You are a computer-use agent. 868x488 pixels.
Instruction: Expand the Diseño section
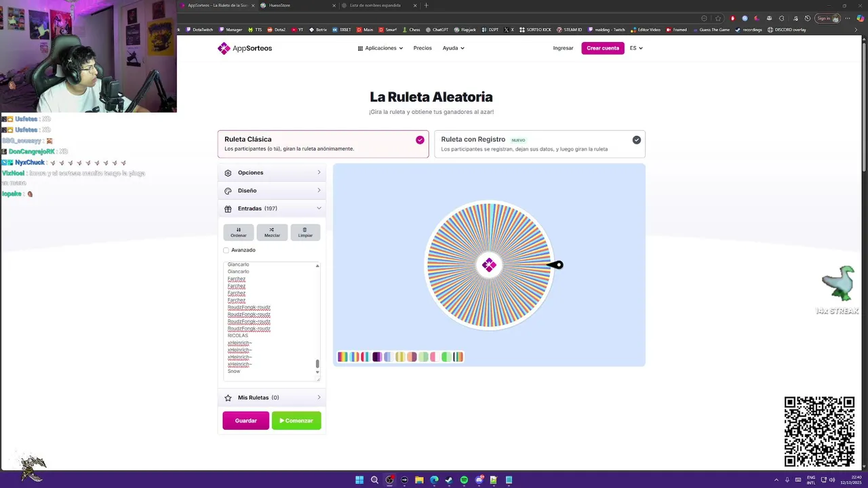coord(272,191)
